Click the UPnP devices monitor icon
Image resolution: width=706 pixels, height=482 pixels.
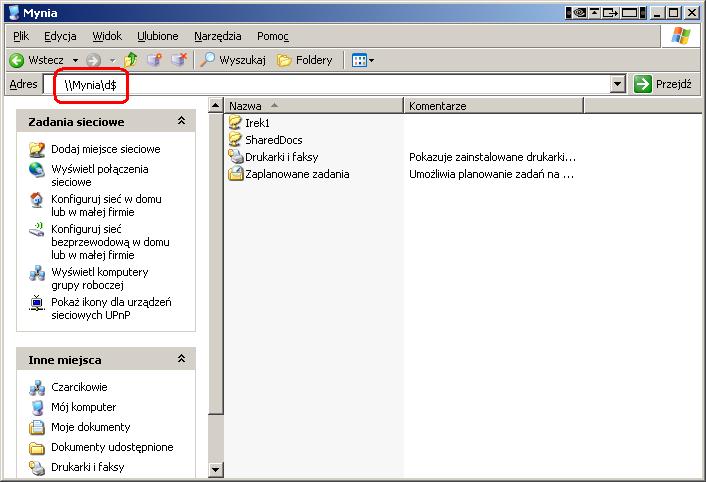(37, 302)
